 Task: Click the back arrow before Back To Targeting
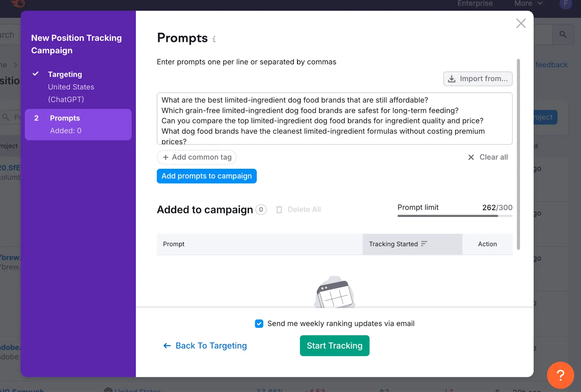click(x=167, y=346)
